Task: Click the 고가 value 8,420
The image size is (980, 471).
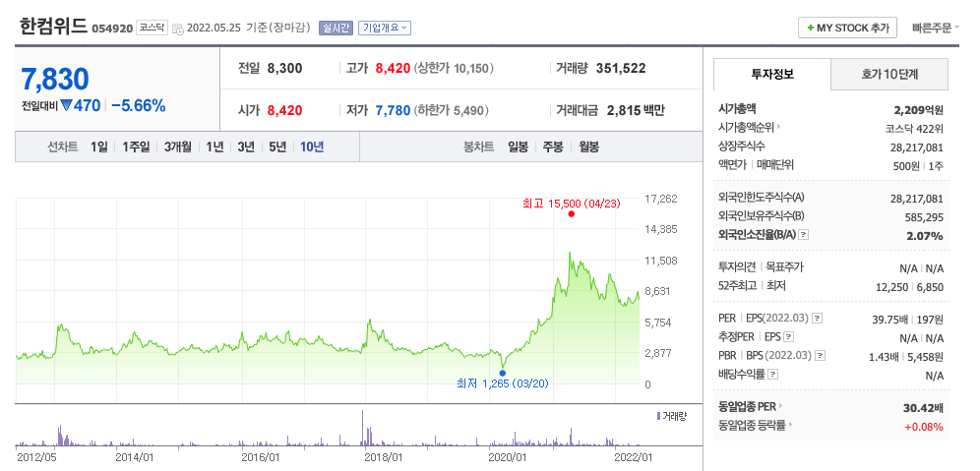Action: tap(392, 69)
